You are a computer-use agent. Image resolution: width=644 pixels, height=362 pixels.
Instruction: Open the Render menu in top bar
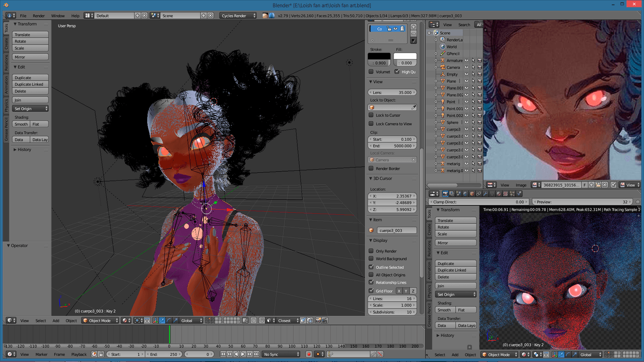(39, 16)
